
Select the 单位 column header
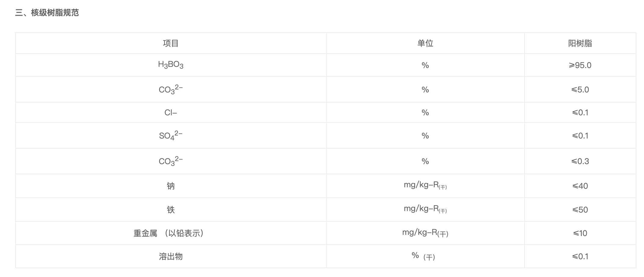pos(425,43)
